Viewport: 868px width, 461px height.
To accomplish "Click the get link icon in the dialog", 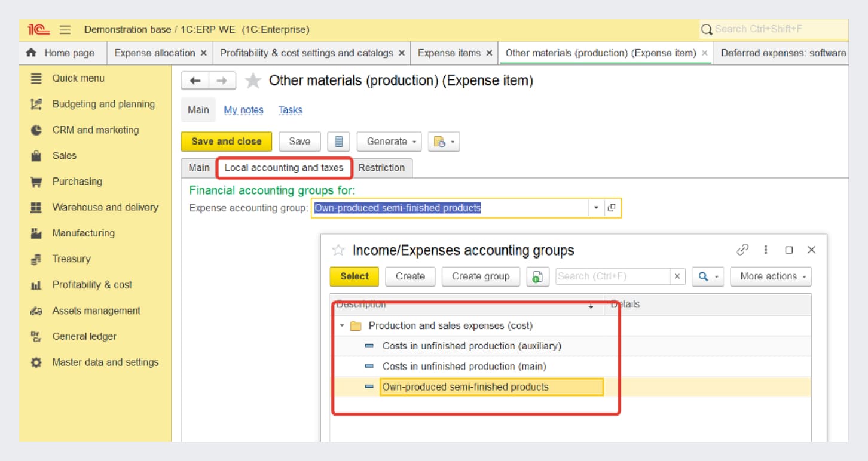I will 742,250.
